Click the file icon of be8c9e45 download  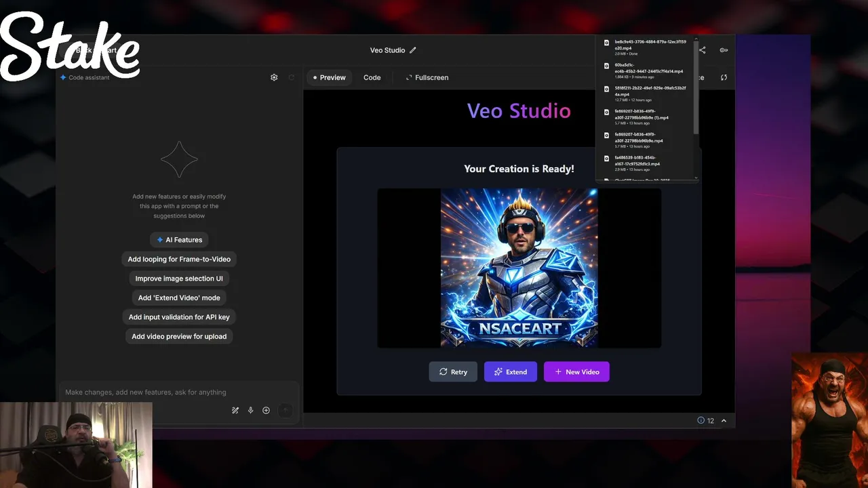606,43
